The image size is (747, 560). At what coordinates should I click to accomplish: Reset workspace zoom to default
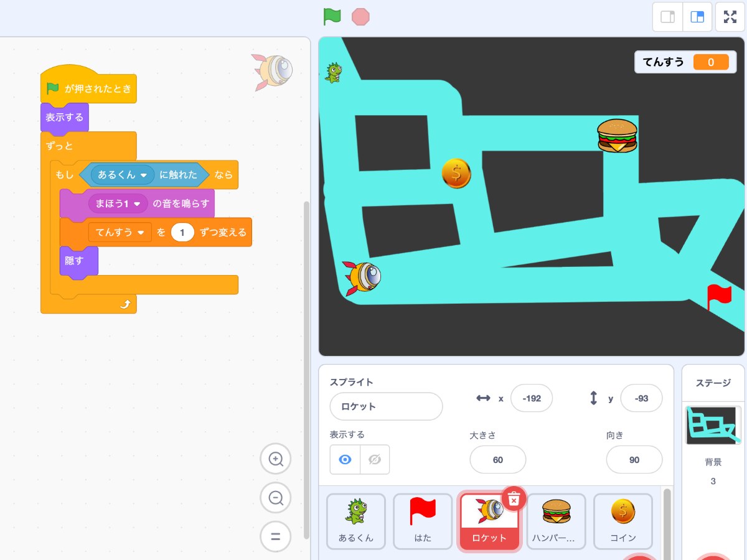point(276,536)
